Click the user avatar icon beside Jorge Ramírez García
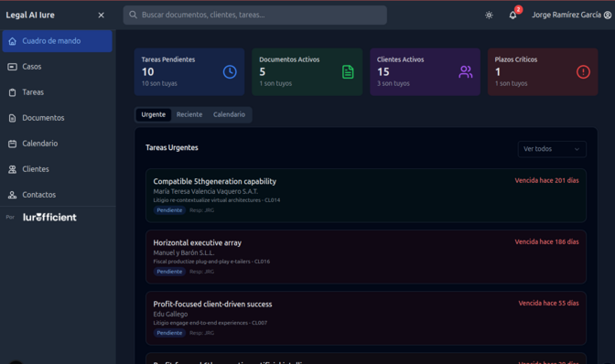The width and height of the screenshot is (615, 364). pyautogui.click(x=608, y=15)
